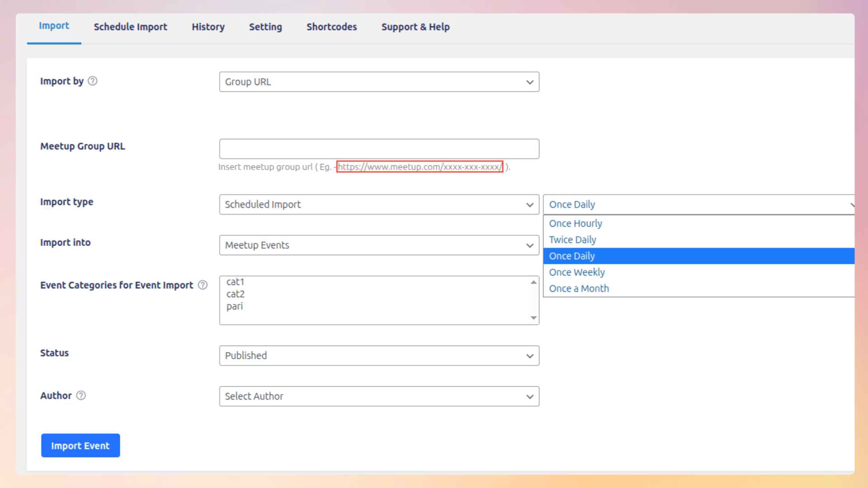Select cat2 in event categories list
The image size is (868, 488).
[236, 294]
